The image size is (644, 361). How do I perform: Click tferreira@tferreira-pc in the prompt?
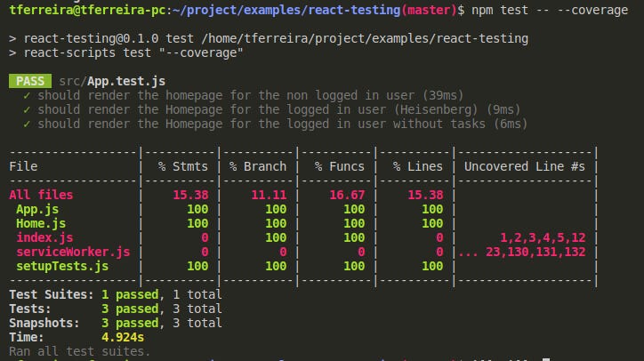(x=87, y=10)
